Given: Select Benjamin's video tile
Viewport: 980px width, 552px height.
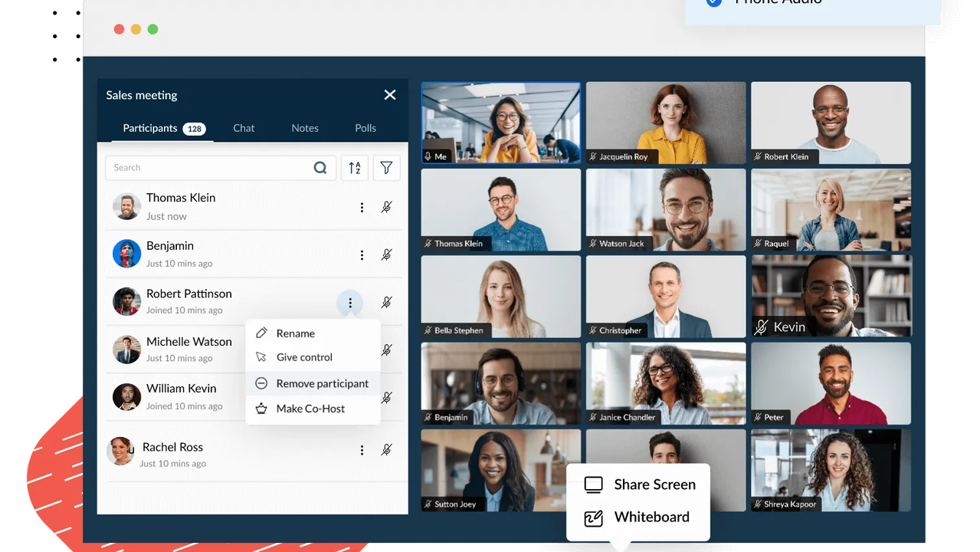Looking at the screenshot, I should coord(501,383).
